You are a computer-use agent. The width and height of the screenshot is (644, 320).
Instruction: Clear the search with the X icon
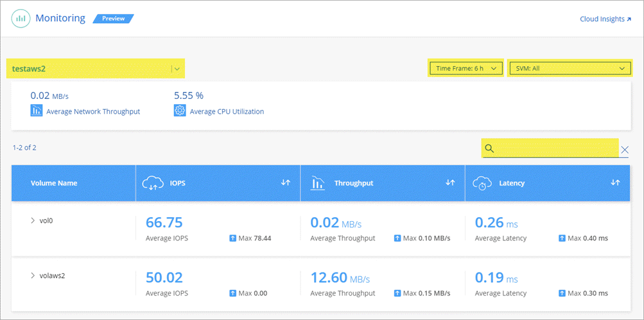625,150
